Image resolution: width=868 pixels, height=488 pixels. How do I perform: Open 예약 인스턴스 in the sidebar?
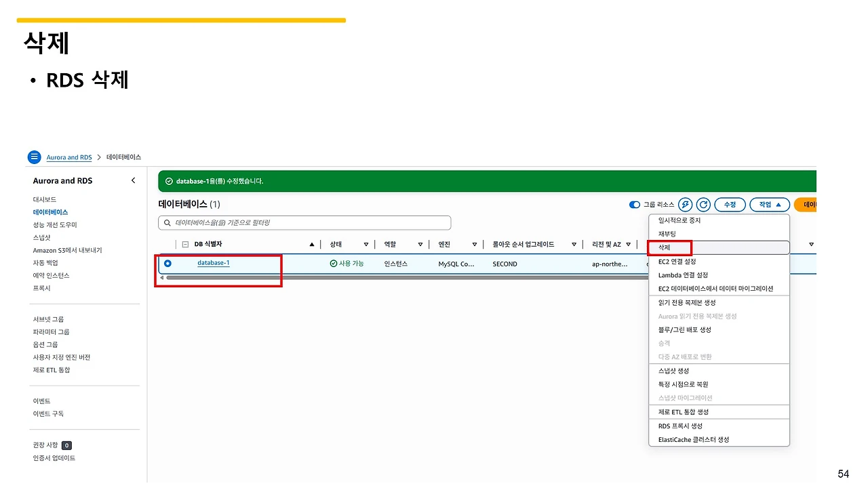tap(52, 275)
